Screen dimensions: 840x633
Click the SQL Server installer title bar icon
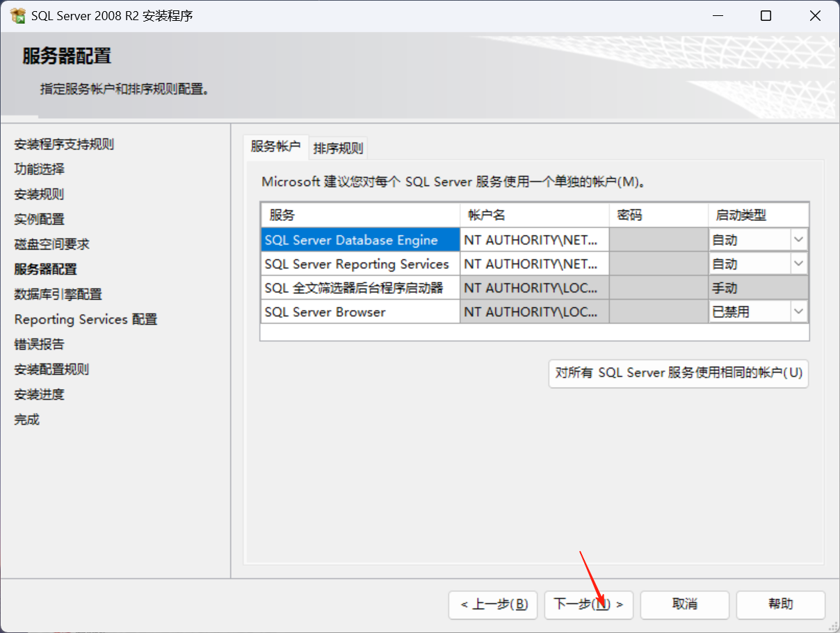[x=18, y=16]
